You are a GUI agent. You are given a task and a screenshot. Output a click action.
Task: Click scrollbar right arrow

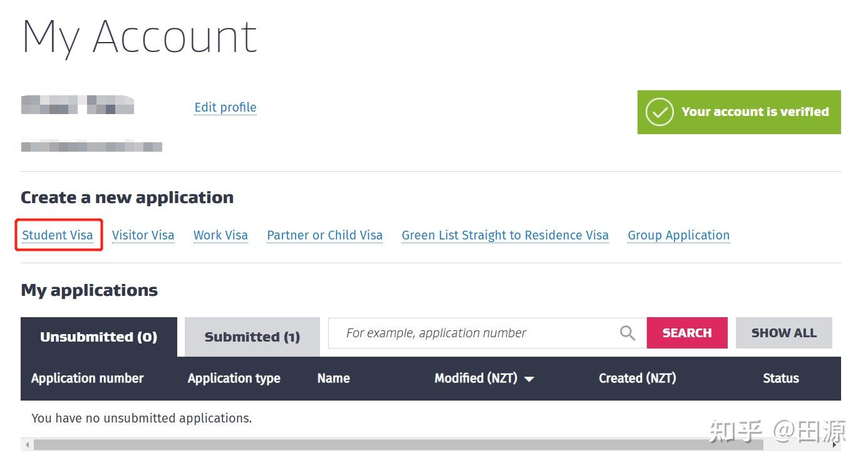pos(834,445)
